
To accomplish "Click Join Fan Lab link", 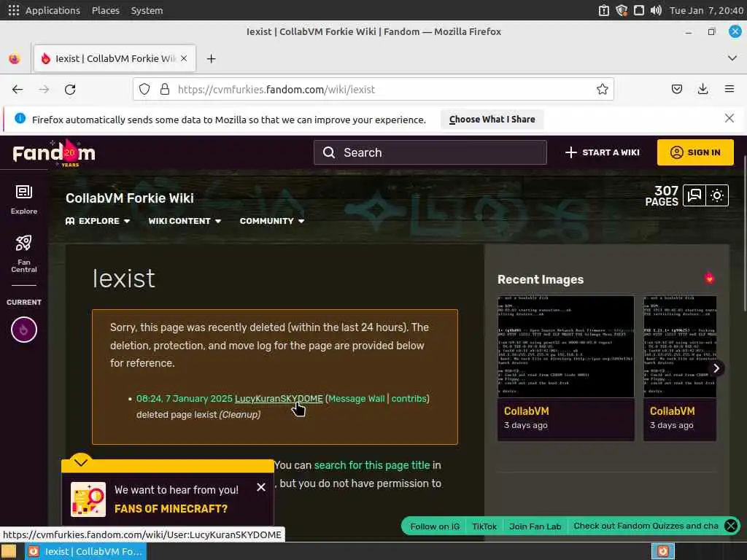I will 535,526.
